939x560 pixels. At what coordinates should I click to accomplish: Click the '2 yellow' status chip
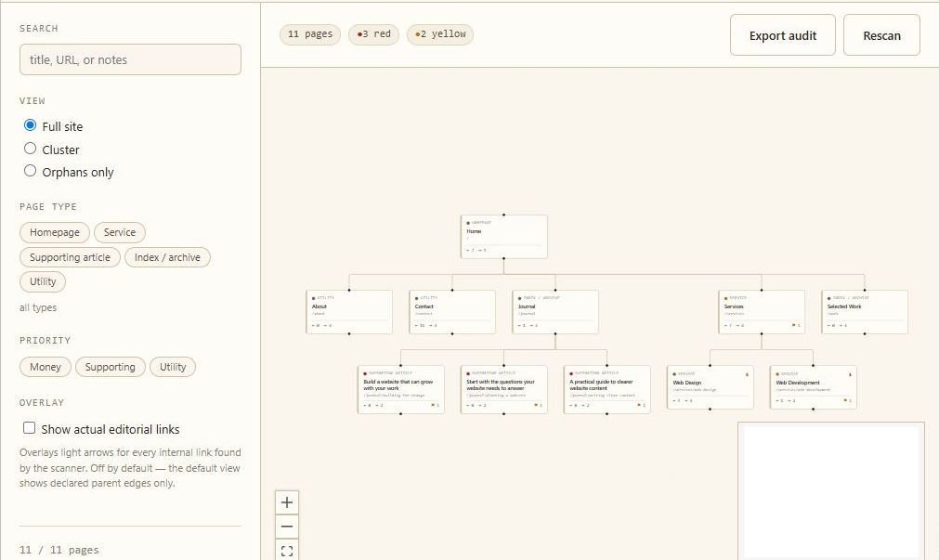pyautogui.click(x=440, y=34)
